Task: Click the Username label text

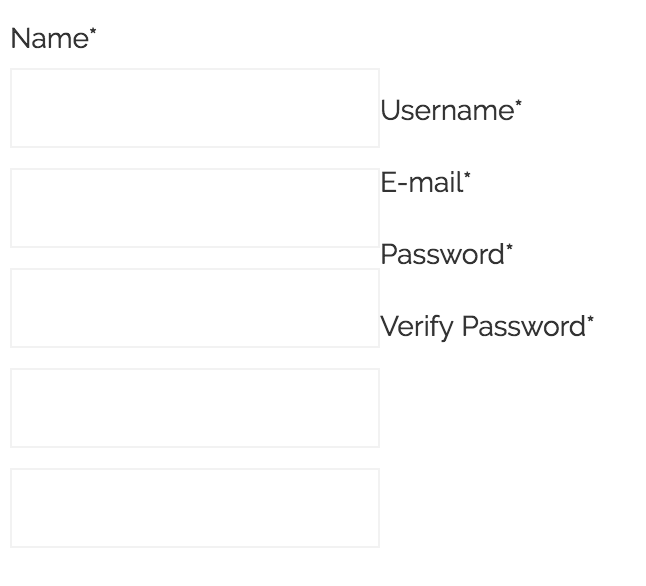Action: (x=446, y=111)
